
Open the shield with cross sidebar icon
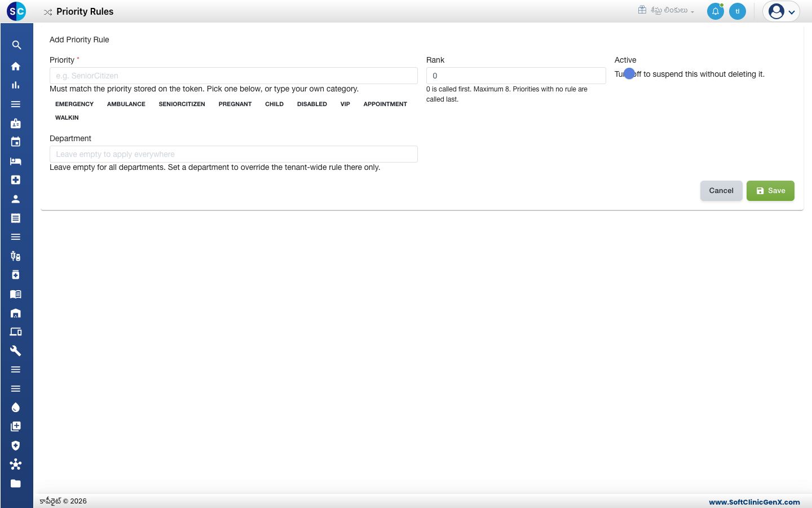coord(16,445)
